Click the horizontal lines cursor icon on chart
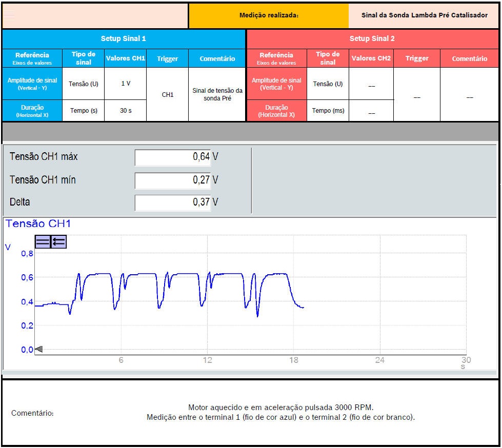 (x=43, y=242)
